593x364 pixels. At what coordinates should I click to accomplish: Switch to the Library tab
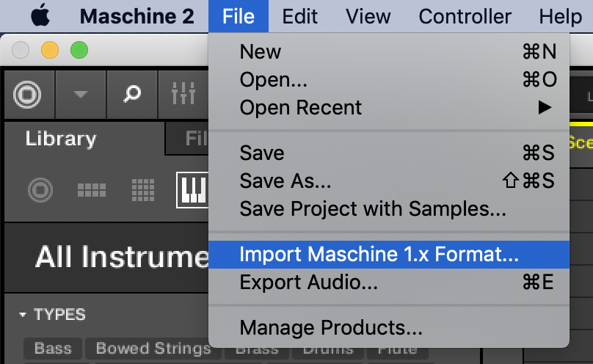click(61, 139)
